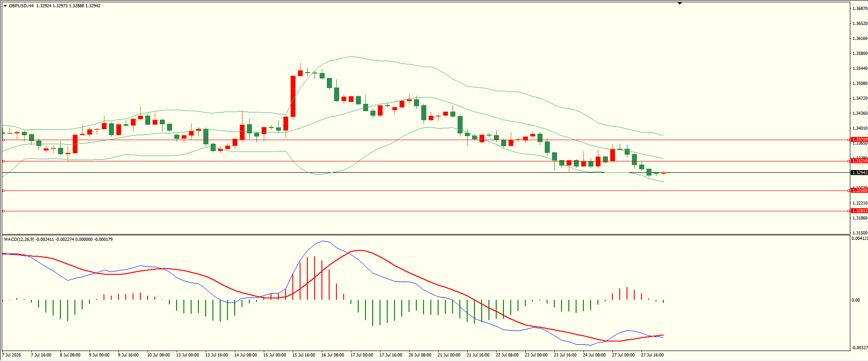Screen dimensions: 868x361
Task: Select the 7 Jul 2026 date label
Action: [12, 355]
